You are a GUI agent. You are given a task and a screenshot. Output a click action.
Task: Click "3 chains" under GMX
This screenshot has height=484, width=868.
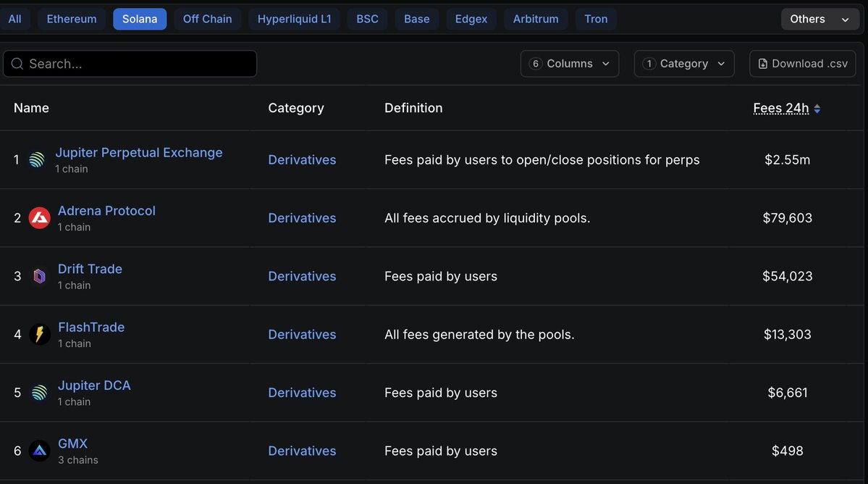tap(78, 460)
